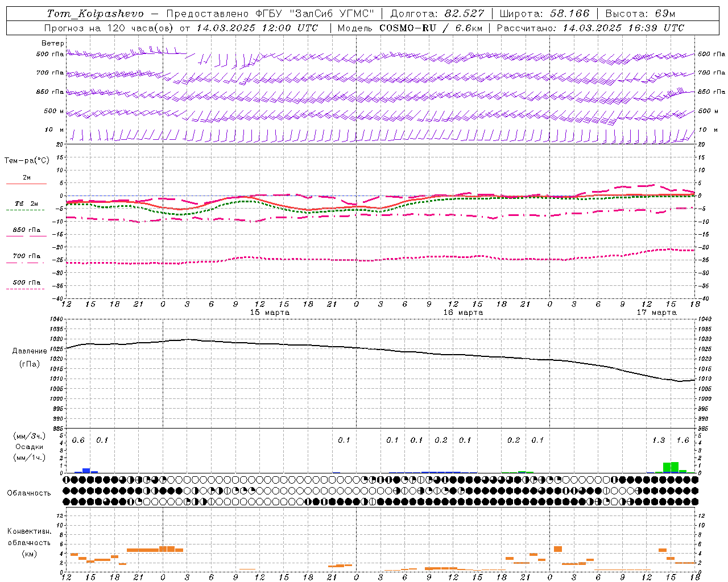Click the "17 марта" date label
The width and height of the screenshot is (728, 582).
tap(656, 313)
